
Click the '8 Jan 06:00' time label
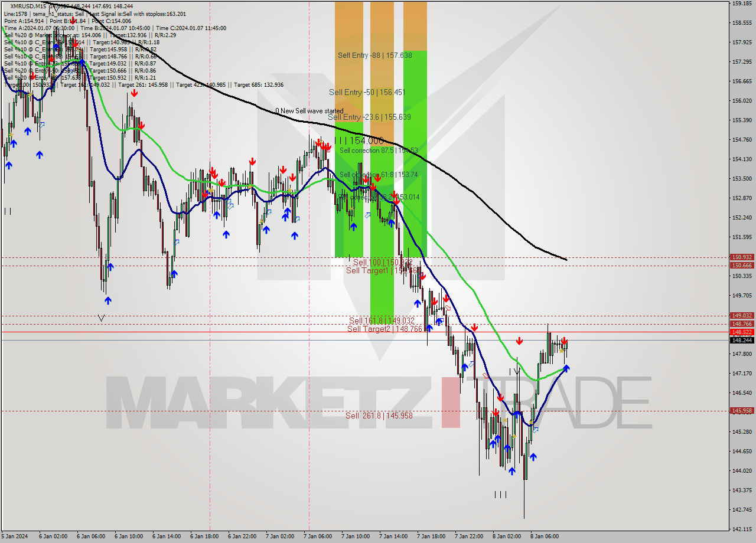pos(545,537)
